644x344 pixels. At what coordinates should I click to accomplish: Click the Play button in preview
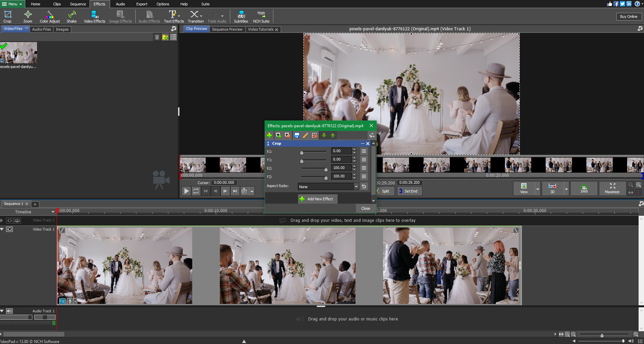pyautogui.click(x=186, y=191)
